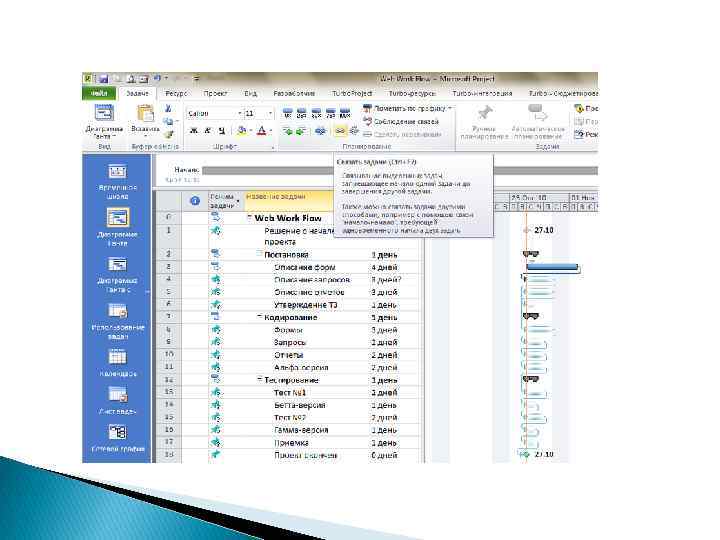Open the Font group dialog launcher
Image resolution: width=720 pixels, height=540 pixels.
(x=273, y=147)
